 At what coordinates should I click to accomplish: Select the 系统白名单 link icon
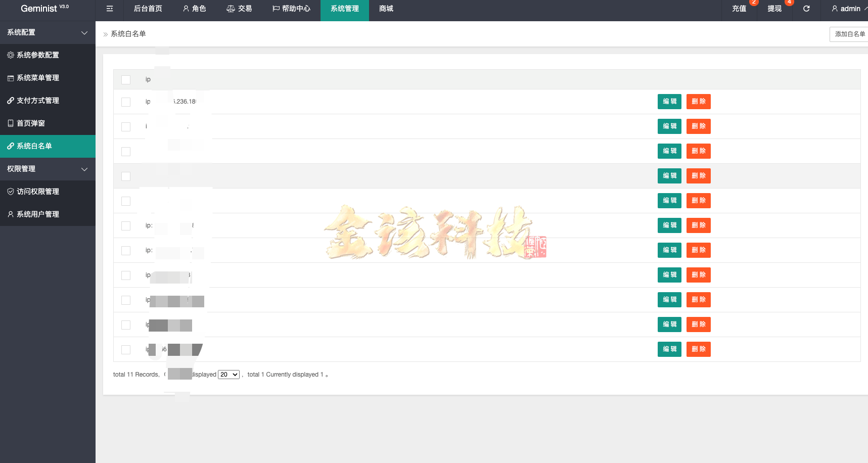tap(11, 146)
